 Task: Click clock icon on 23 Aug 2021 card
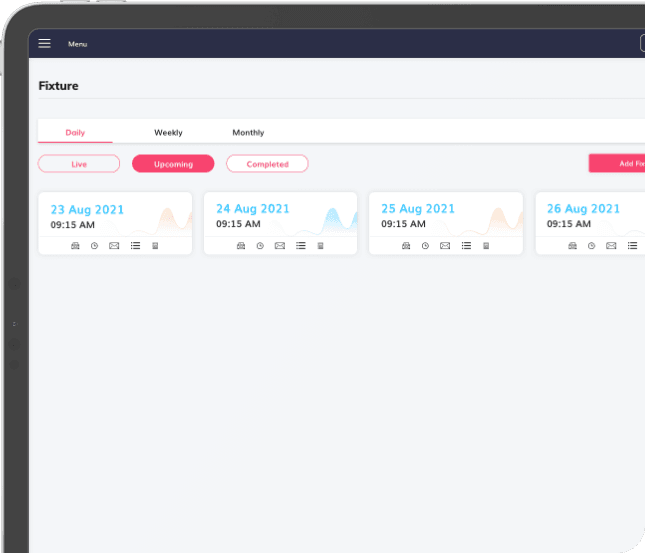[x=94, y=245]
